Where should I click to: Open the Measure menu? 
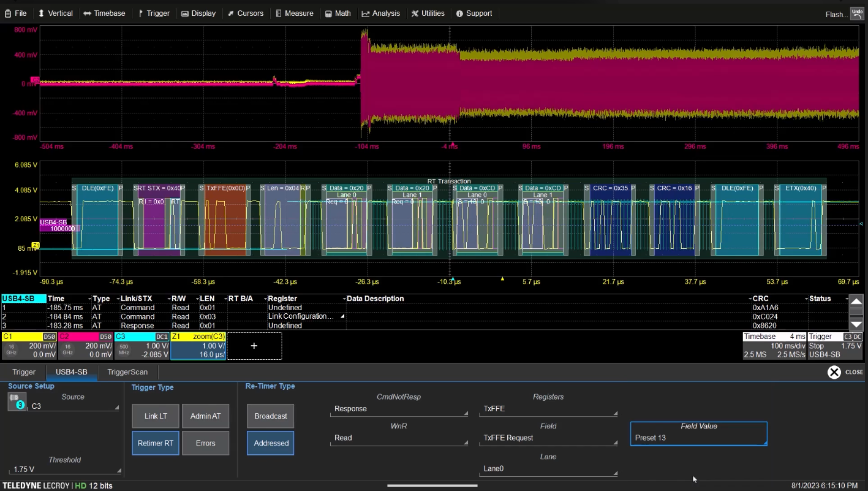(x=294, y=13)
